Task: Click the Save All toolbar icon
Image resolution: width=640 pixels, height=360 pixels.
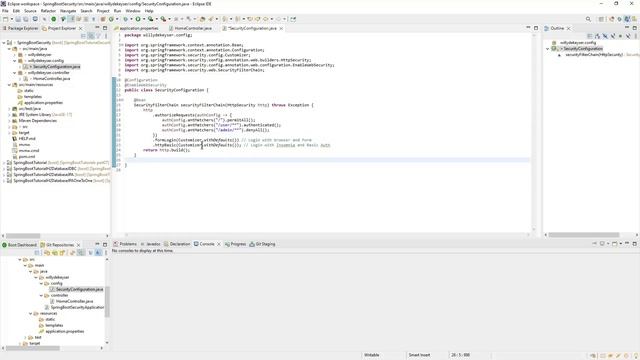Action: coord(26,19)
